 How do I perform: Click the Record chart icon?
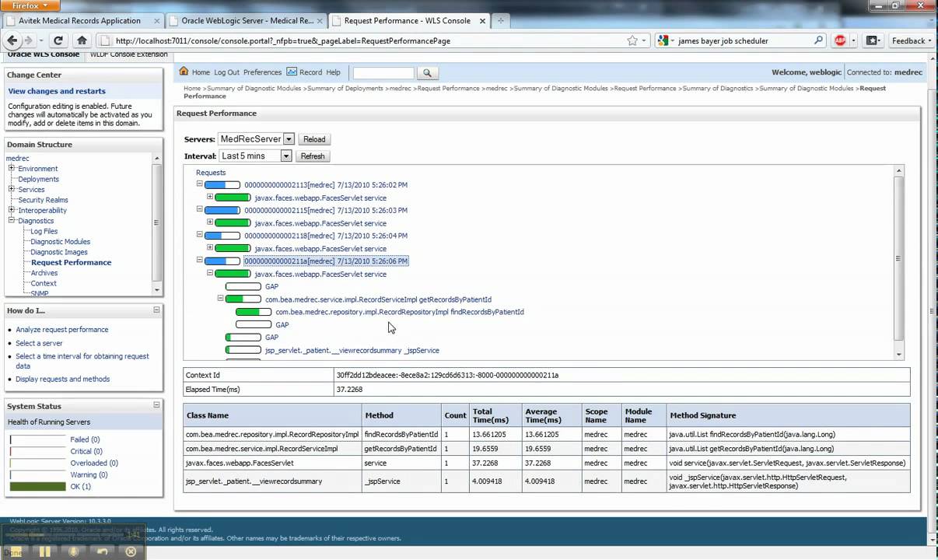[x=292, y=72]
